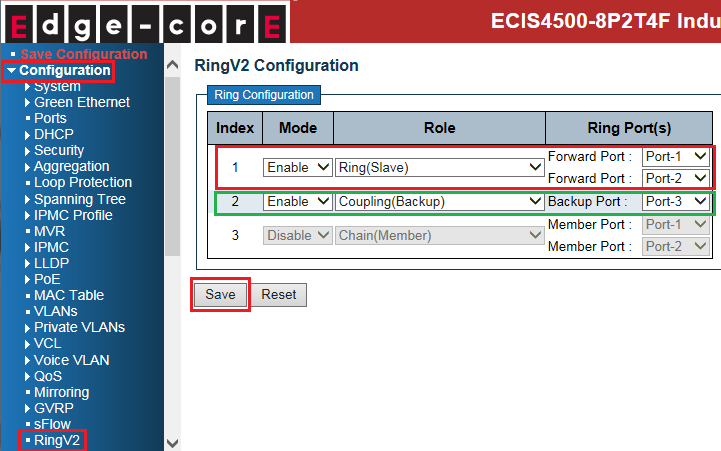Select the Ring Configuration tab
Screen dimensions: 721x451
pyautogui.click(x=262, y=95)
